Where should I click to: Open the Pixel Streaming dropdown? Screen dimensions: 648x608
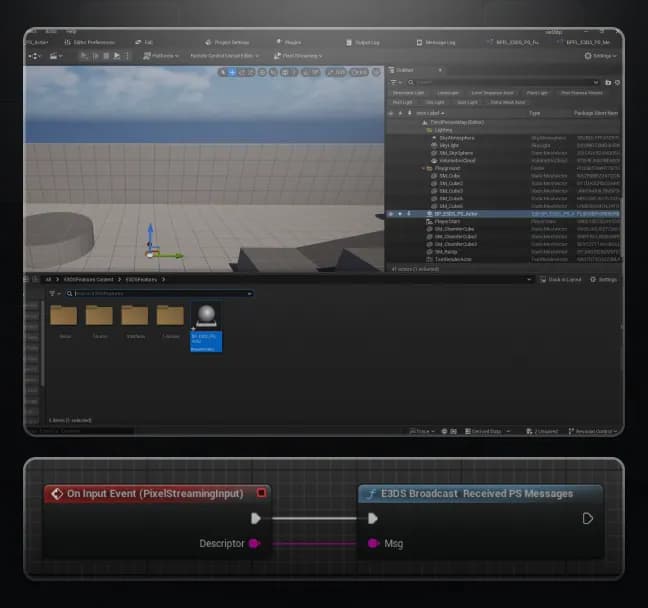click(298, 56)
